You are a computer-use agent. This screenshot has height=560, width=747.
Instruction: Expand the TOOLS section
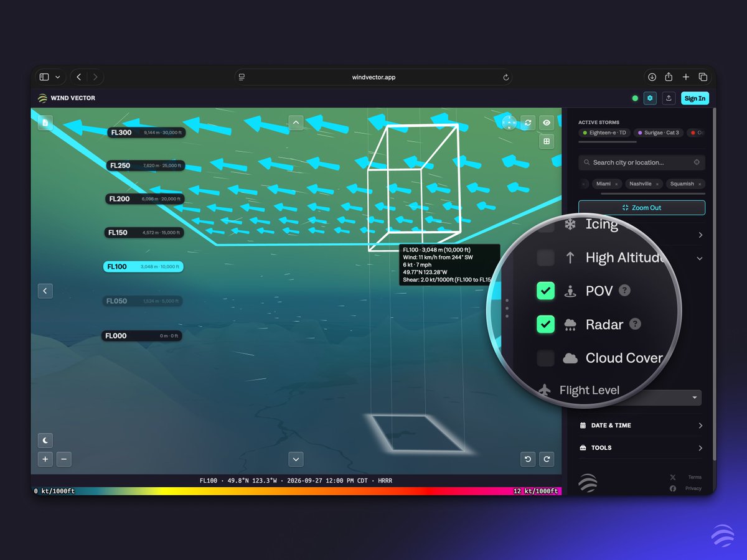pos(642,448)
